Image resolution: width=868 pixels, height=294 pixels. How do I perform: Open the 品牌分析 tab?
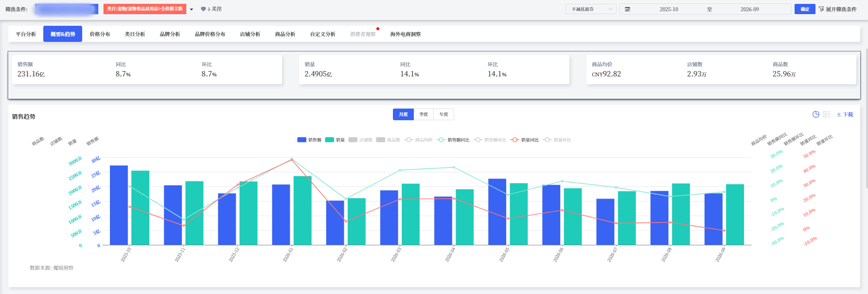pyautogui.click(x=170, y=34)
